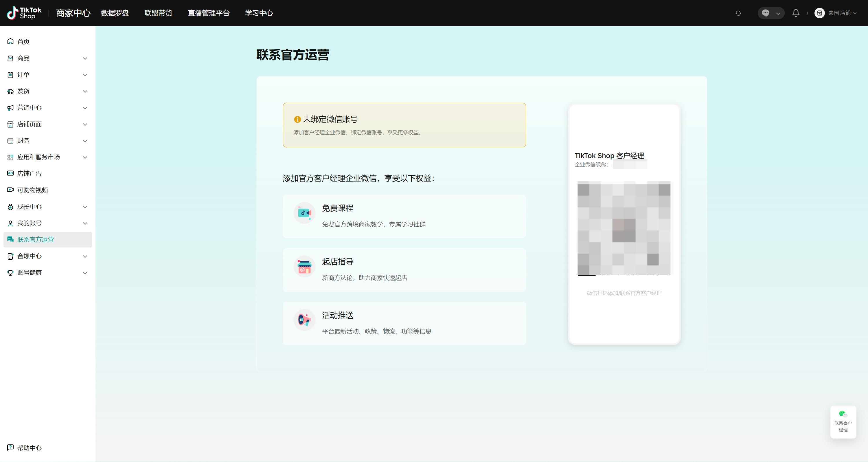This screenshot has width=868, height=462.
Task: Open 数据罗盘 in top navigation
Action: 115,13
